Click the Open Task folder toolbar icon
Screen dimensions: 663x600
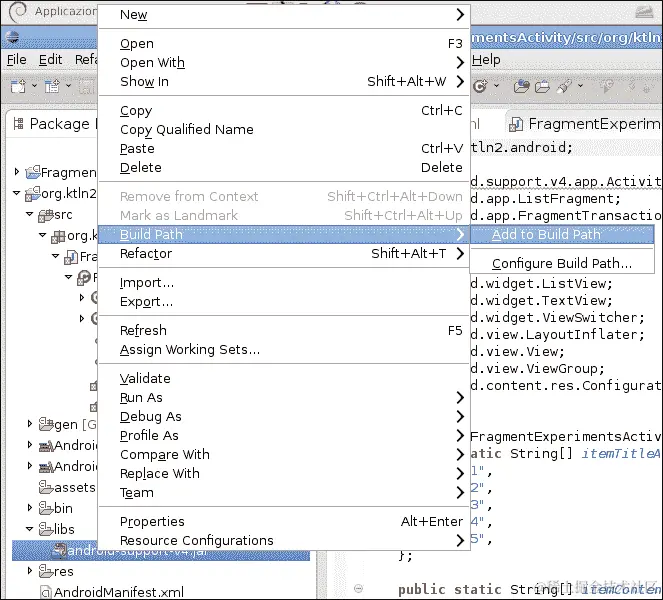(x=542, y=87)
